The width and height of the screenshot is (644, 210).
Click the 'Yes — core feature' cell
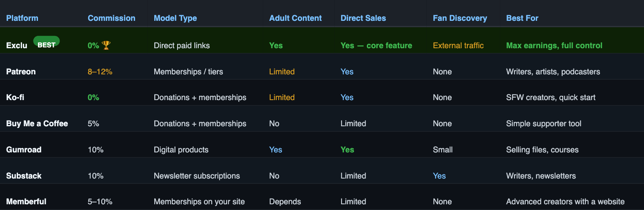pyautogui.click(x=376, y=45)
